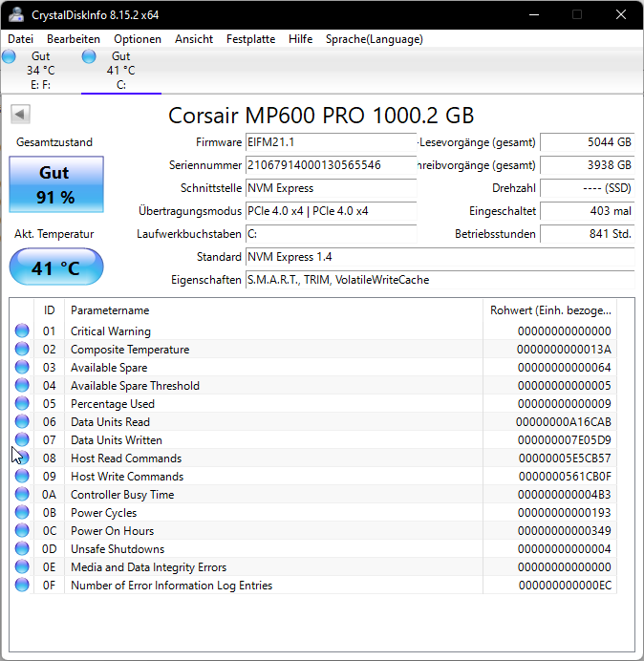
Task: Click the Laufwerkbuchstaben field C:
Action: pyautogui.click(x=331, y=234)
